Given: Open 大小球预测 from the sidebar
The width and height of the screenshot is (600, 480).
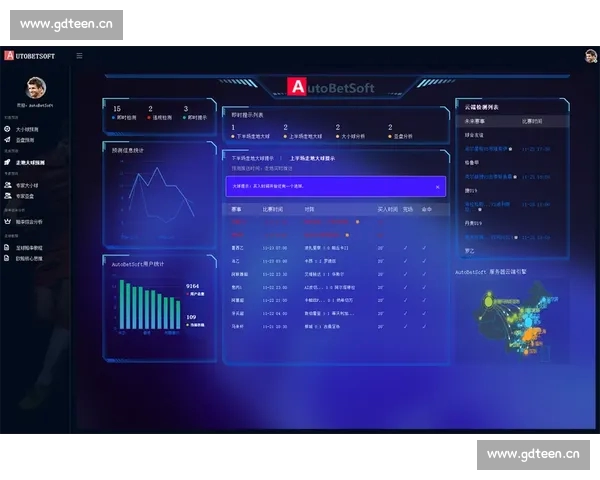Looking at the screenshot, I should [28, 129].
